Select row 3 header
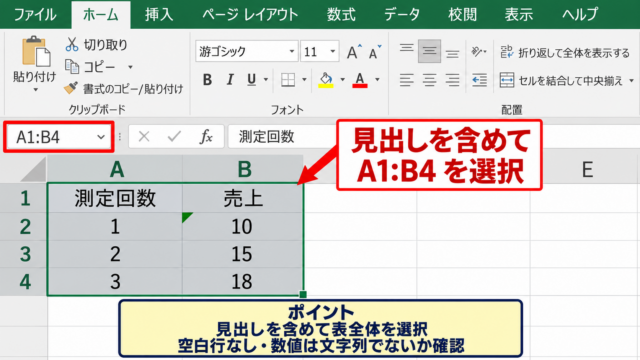The width and height of the screenshot is (640, 360). click(24, 254)
